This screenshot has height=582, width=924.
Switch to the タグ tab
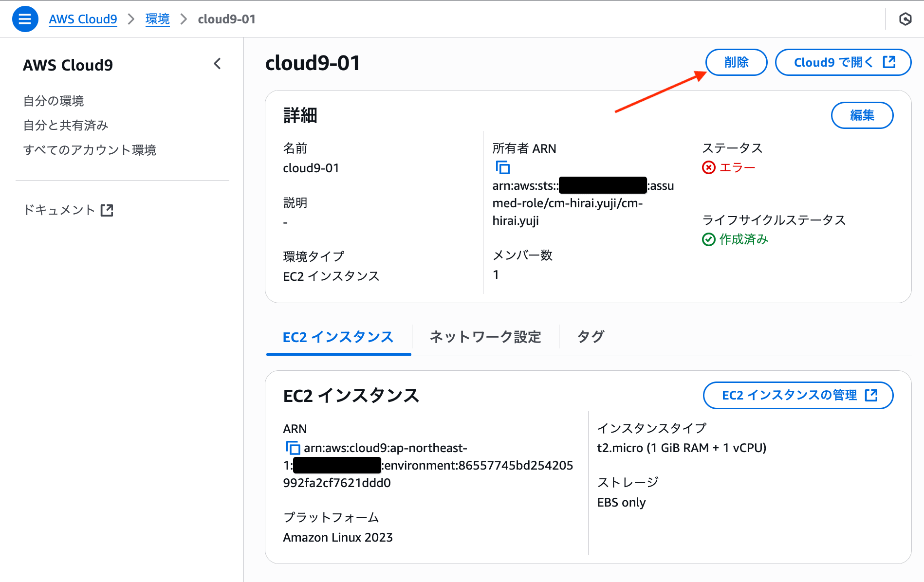591,337
